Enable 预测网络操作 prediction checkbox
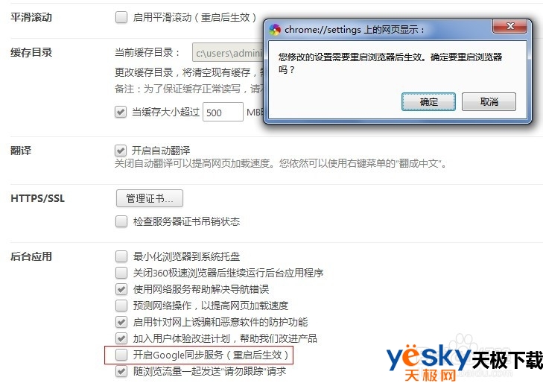 [x=121, y=306]
